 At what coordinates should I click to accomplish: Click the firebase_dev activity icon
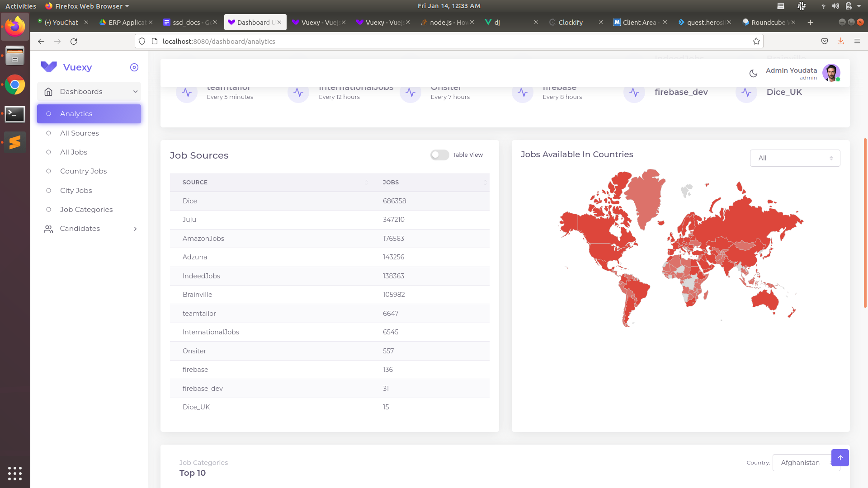pyautogui.click(x=634, y=92)
